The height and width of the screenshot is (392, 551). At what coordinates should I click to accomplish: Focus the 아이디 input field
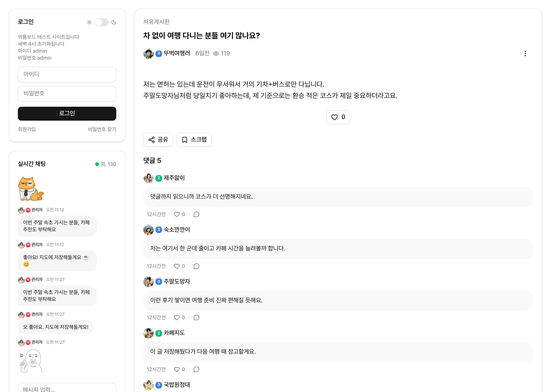click(x=67, y=74)
